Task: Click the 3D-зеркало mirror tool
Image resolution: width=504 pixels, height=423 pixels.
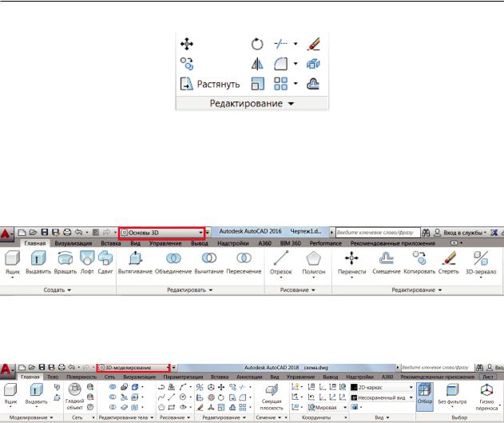Action: pyautogui.click(x=481, y=264)
